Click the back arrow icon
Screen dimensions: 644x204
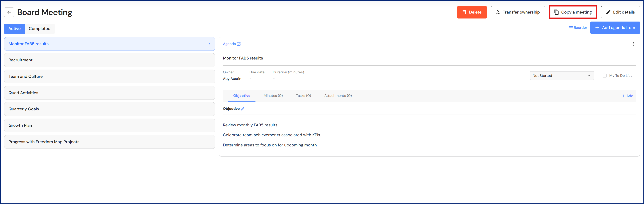pos(9,12)
